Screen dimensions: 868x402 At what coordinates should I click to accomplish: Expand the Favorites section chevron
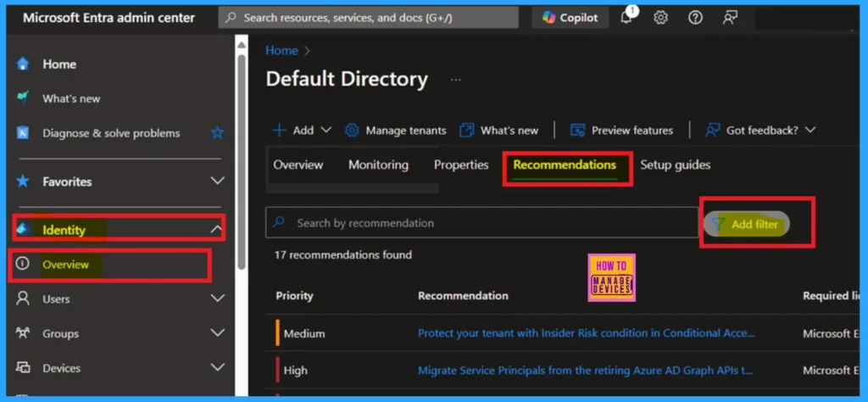218,181
